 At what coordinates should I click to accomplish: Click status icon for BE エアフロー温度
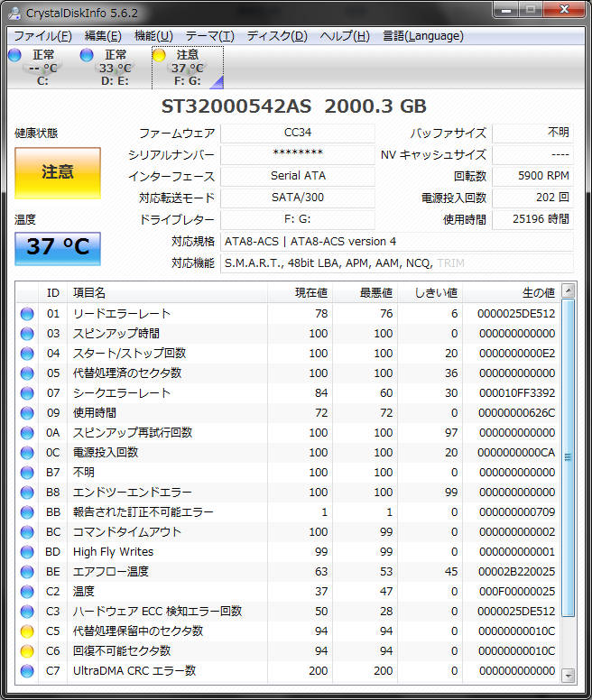coord(27,572)
